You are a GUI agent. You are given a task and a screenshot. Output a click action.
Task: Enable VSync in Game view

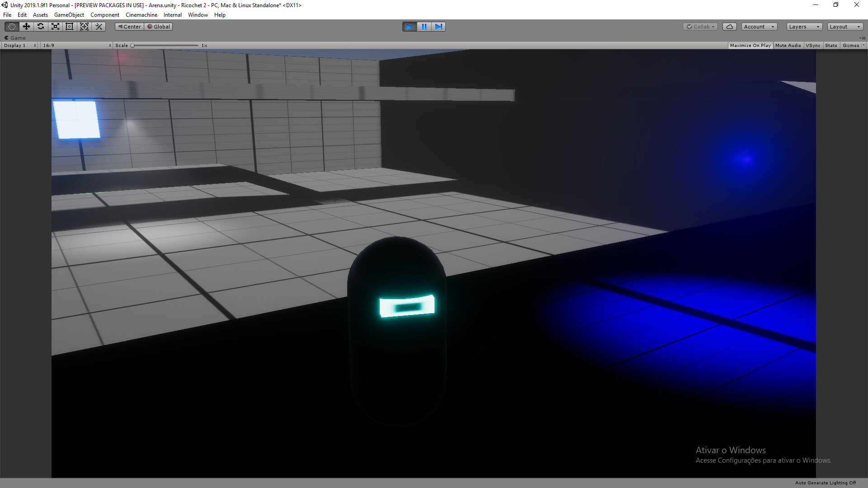(813, 46)
